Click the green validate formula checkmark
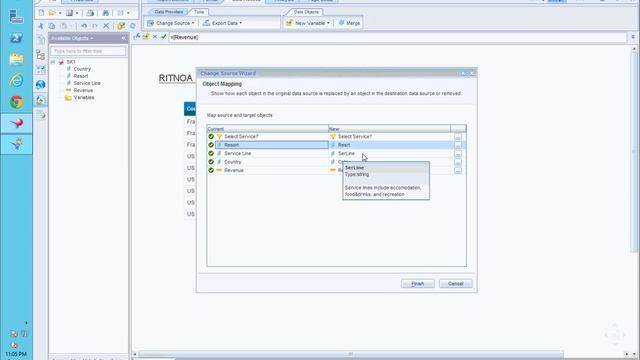The width and height of the screenshot is (640, 360). click(x=164, y=37)
